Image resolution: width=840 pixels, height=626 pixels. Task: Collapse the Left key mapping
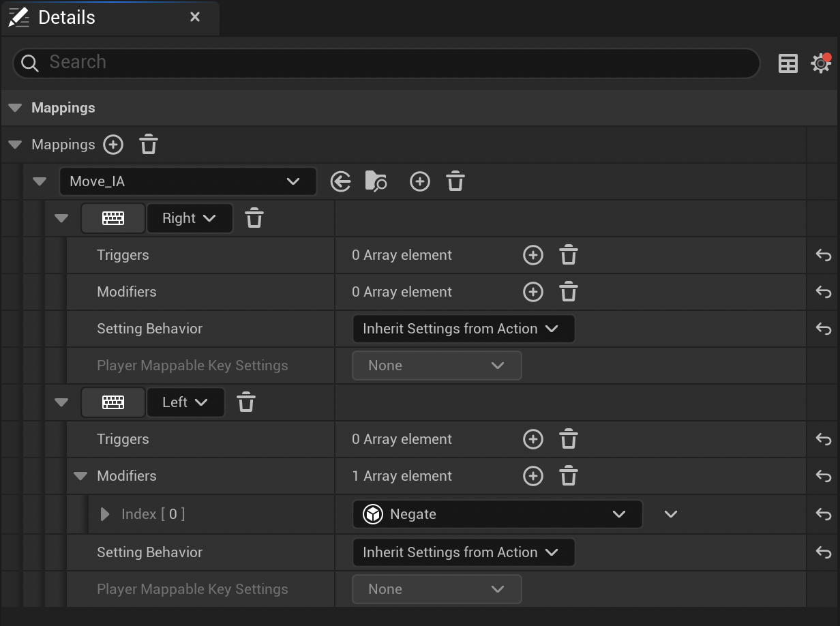tap(61, 402)
